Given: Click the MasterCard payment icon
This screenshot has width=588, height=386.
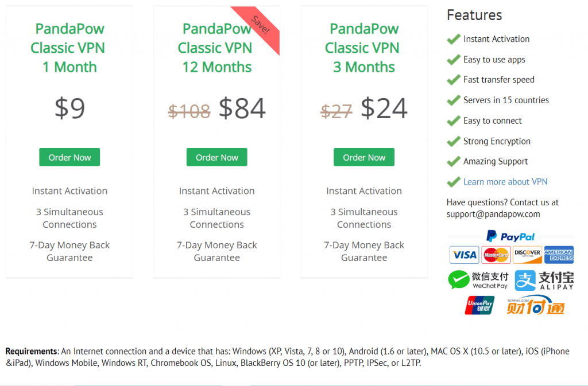Looking at the screenshot, I should pos(496,255).
